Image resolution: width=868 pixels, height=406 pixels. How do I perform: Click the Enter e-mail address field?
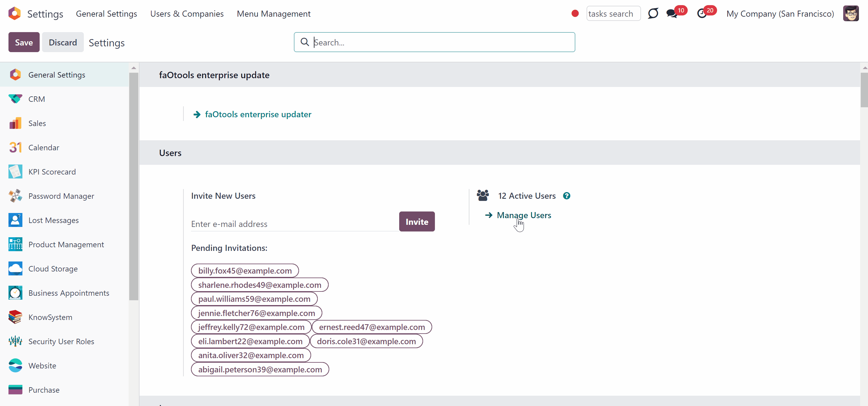[295, 224]
